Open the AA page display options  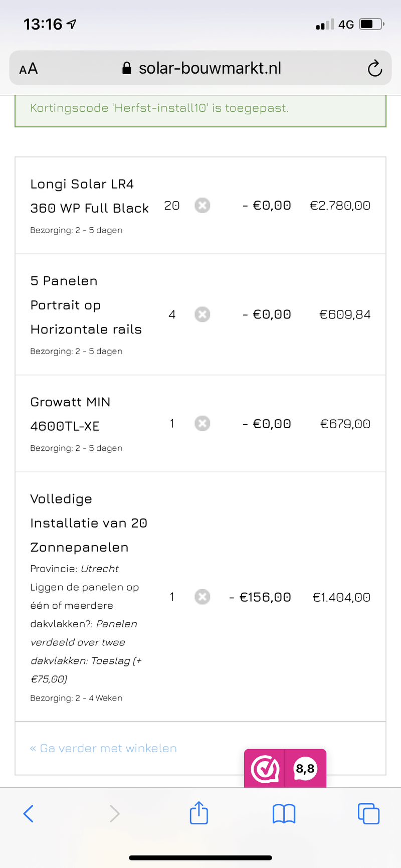29,68
